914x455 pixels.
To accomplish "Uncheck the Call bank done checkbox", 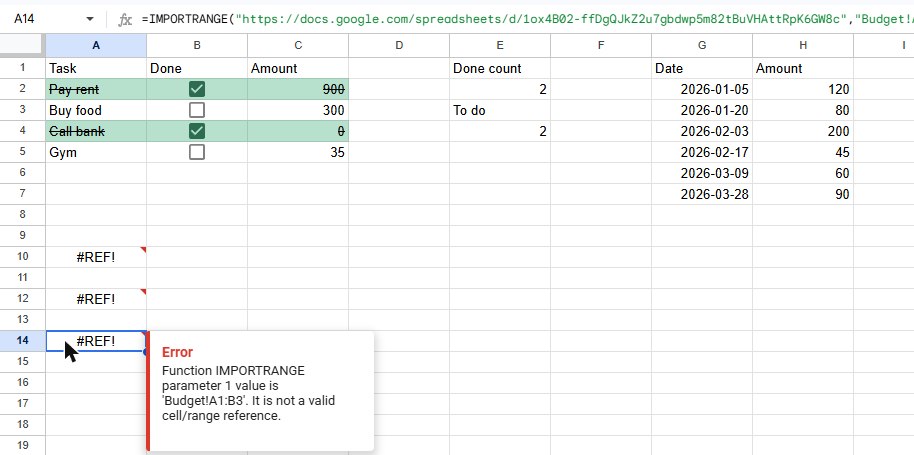I will pyautogui.click(x=197, y=131).
